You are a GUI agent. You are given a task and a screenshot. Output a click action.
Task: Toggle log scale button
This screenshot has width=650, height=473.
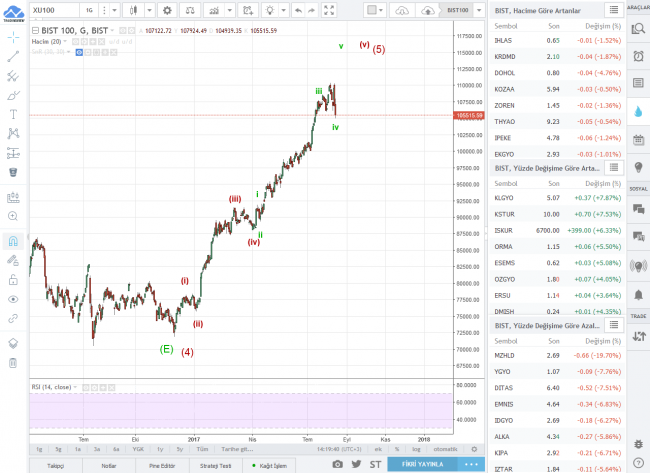(x=416, y=449)
